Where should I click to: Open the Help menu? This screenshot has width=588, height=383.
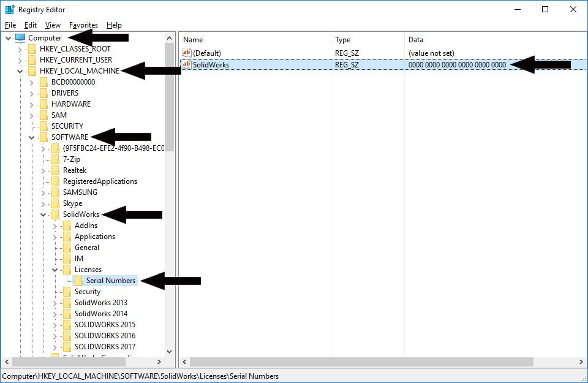coord(114,25)
